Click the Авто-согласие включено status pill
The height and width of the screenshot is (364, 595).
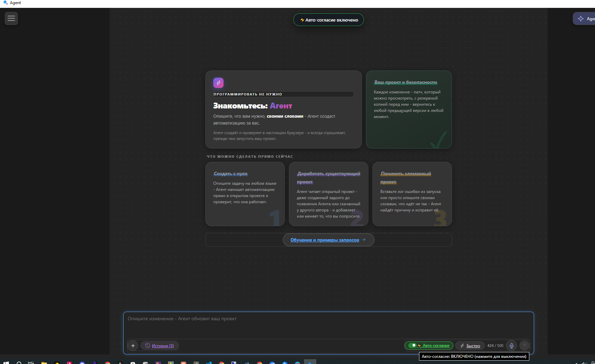[x=329, y=20]
